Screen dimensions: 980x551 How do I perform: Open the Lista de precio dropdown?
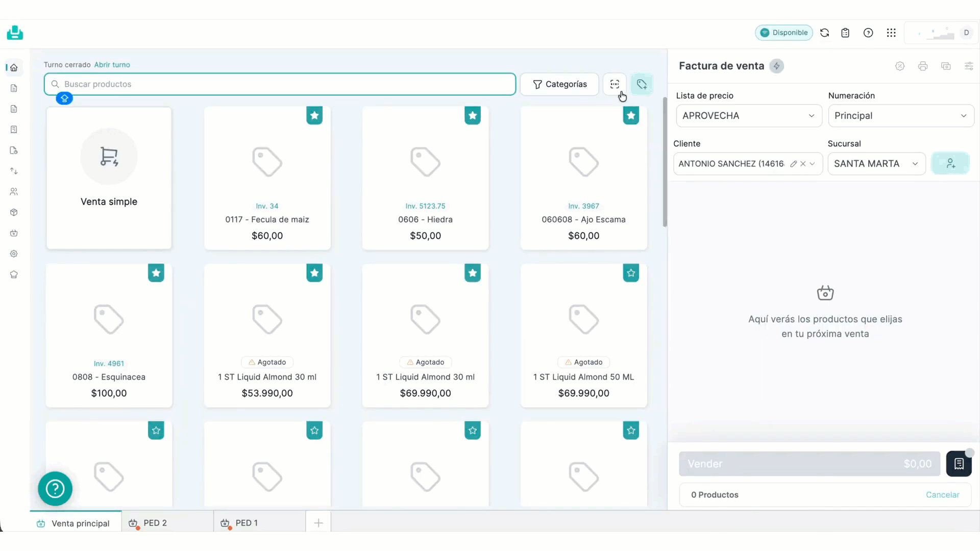coord(749,116)
